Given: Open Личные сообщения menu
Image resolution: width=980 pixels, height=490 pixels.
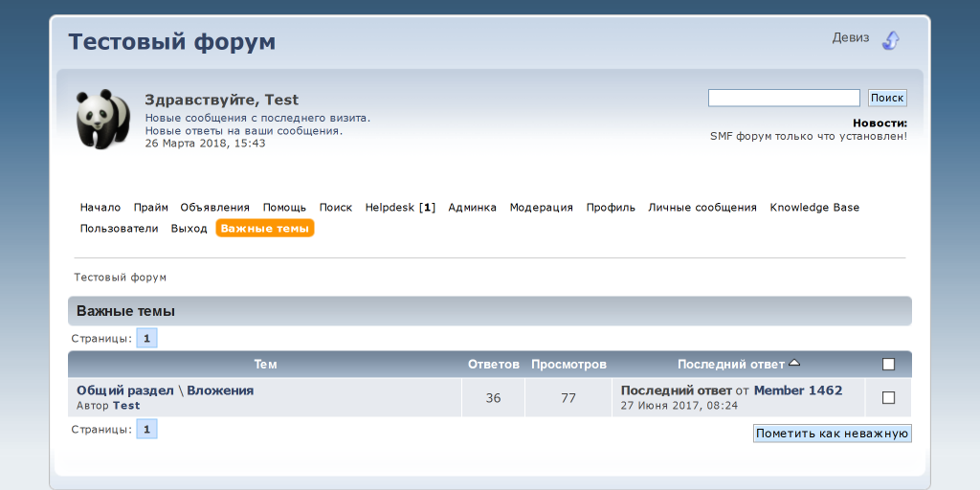Looking at the screenshot, I should click(x=702, y=208).
